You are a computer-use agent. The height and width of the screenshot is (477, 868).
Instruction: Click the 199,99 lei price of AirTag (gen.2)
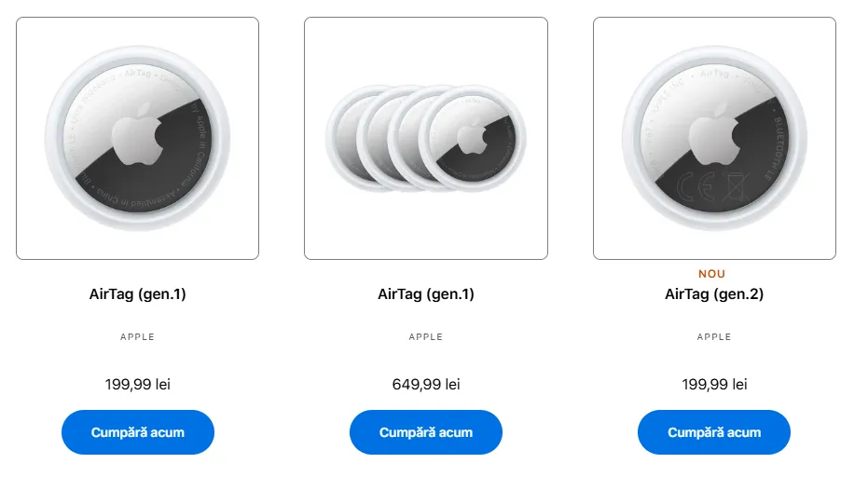[x=714, y=384]
